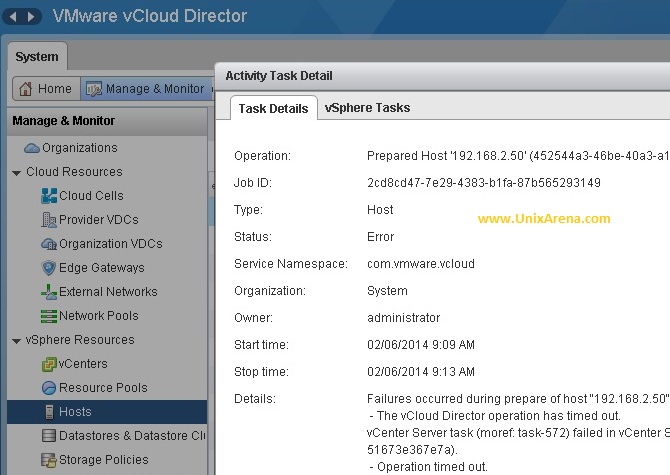The image size is (670, 475).
Task: Click the Cloud Resources label
Action: click(74, 172)
